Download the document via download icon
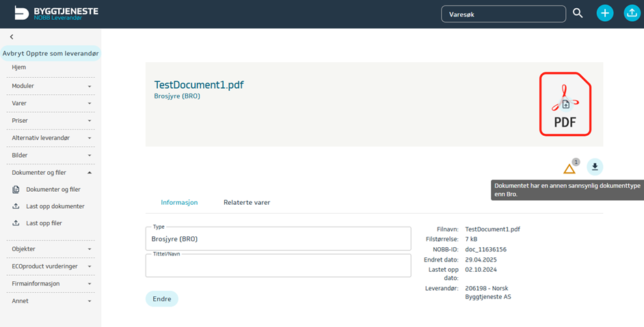Image resolution: width=644 pixels, height=327 pixels. [x=595, y=167]
